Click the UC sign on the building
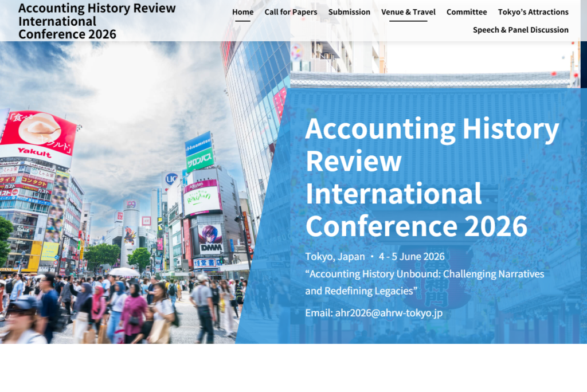 coord(170,179)
